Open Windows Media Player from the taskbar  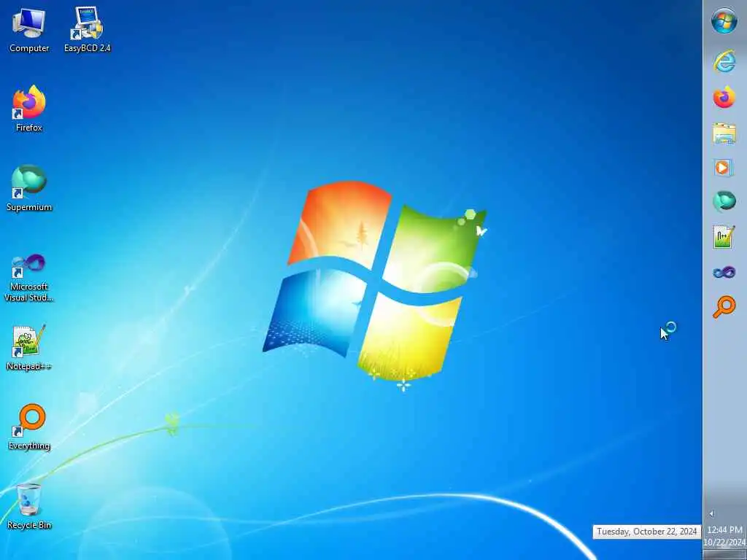tap(723, 168)
